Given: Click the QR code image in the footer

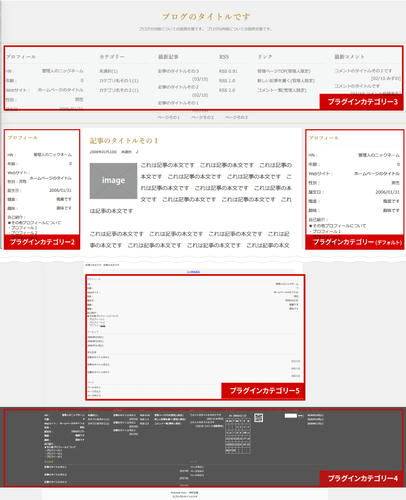Looking at the screenshot, I should (259, 418).
